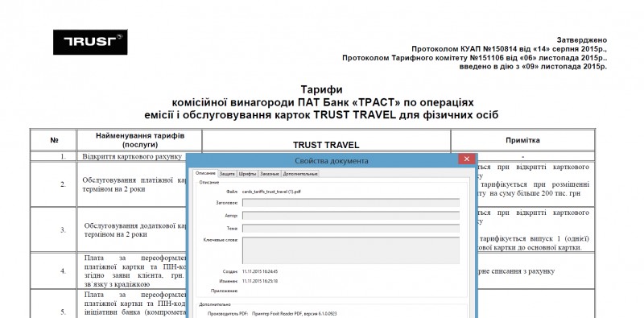Click the Примітка column header
644x318 pixels.
[522, 140]
